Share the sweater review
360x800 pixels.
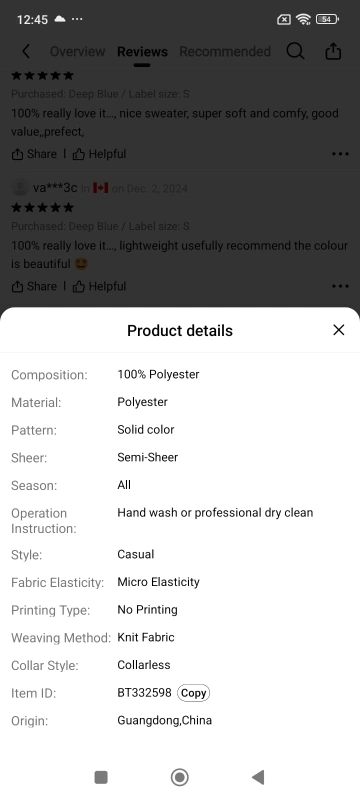point(34,154)
